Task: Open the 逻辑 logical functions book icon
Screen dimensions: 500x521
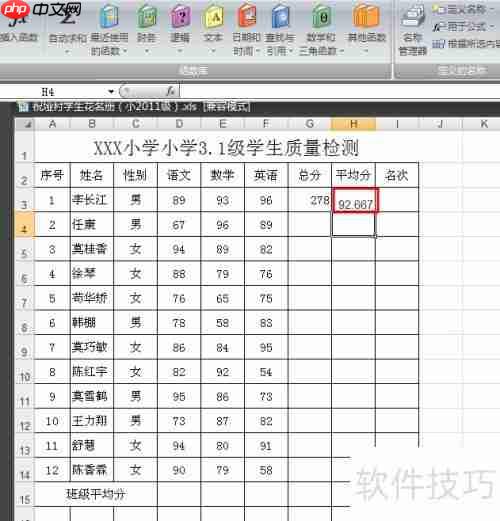Action: tap(180, 17)
